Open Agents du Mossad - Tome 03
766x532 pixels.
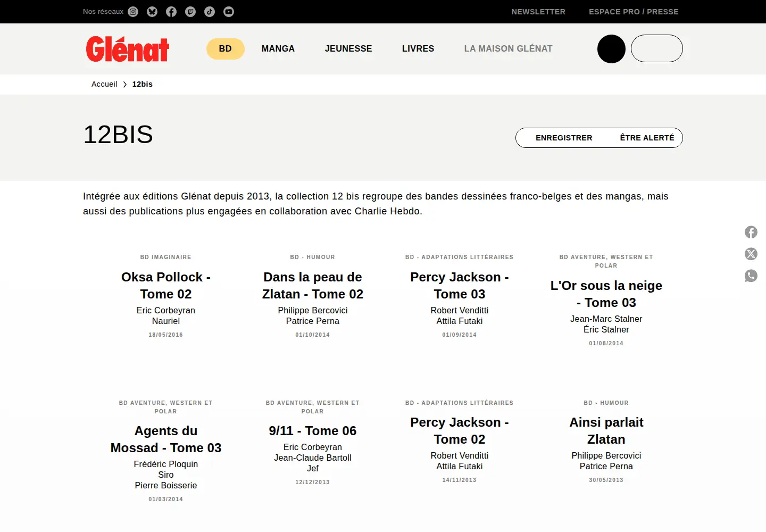pyautogui.click(x=166, y=439)
